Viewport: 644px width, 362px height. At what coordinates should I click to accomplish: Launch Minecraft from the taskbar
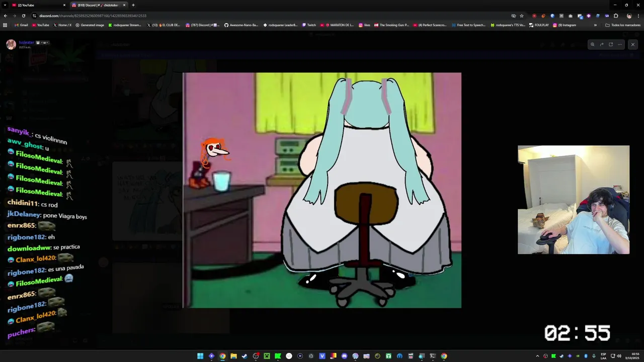pyautogui.click(x=267, y=356)
